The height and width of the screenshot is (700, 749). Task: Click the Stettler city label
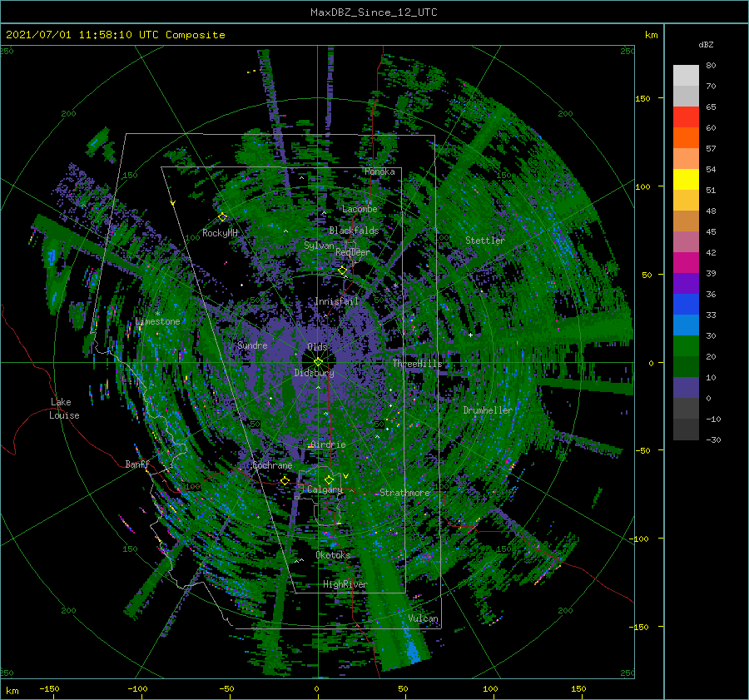pyautogui.click(x=485, y=241)
